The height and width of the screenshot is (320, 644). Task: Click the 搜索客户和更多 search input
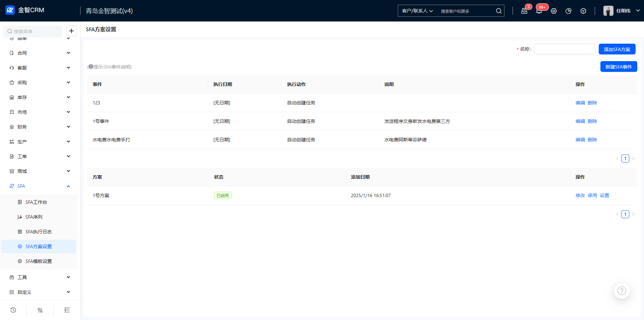466,11
